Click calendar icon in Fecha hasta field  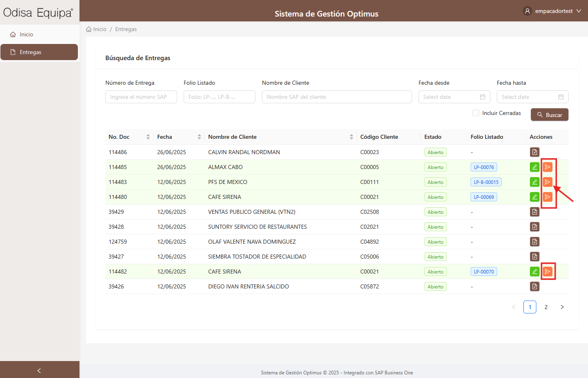click(x=561, y=97)
